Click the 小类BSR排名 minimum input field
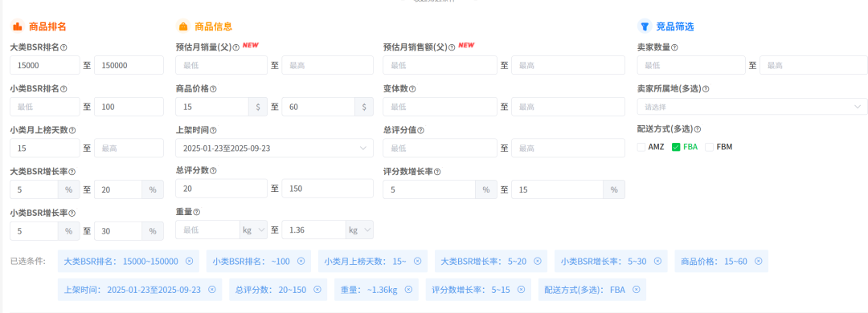The width and height of the screenshot is (868, 313). 45,107
